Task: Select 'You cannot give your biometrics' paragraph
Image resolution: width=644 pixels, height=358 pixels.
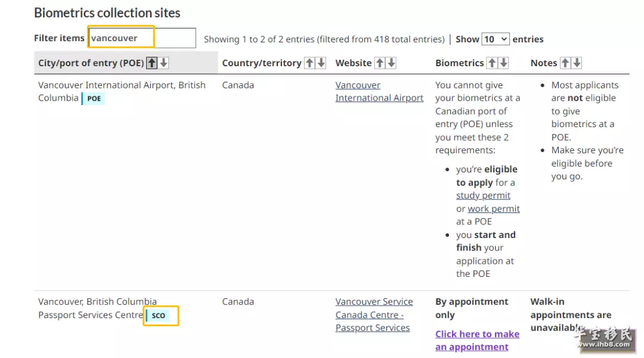Action: (478, 118)
